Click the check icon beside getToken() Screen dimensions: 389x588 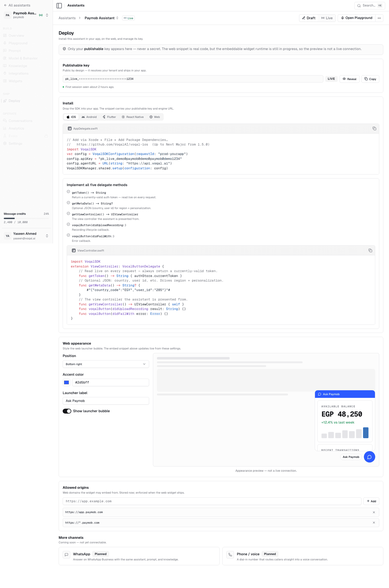coord(68,191)
